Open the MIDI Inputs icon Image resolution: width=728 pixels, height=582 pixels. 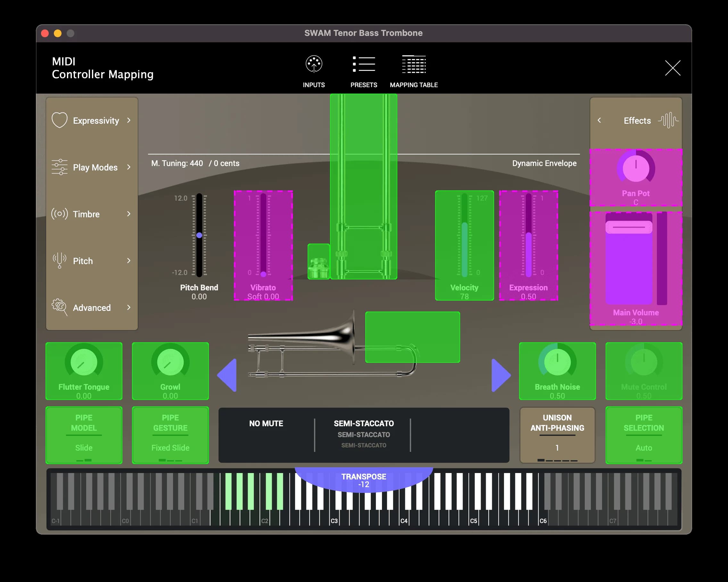click(x=314, y=64)
